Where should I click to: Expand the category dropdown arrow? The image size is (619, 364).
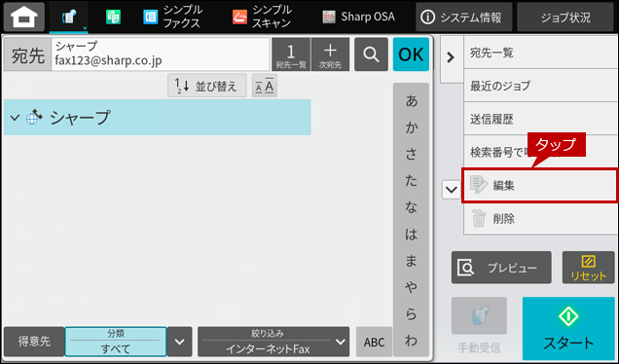[x=180, y=342]
